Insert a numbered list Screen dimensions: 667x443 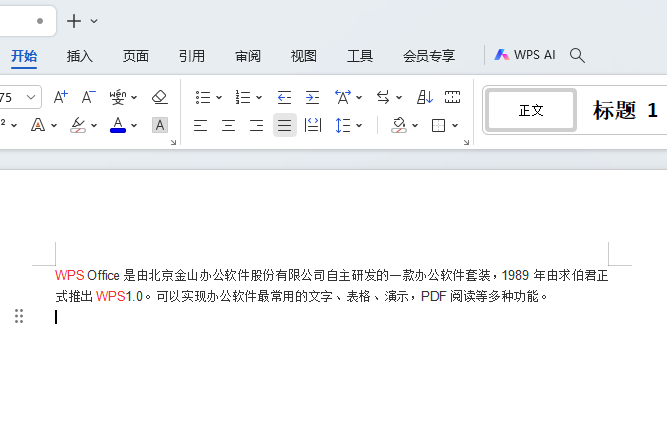[x=243, y=97]
